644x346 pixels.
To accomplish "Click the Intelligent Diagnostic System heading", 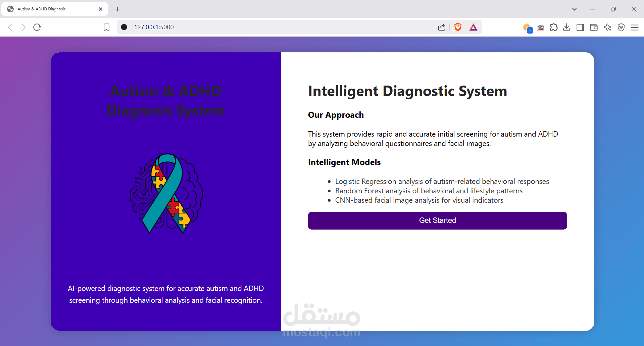I will click(407, 91).
